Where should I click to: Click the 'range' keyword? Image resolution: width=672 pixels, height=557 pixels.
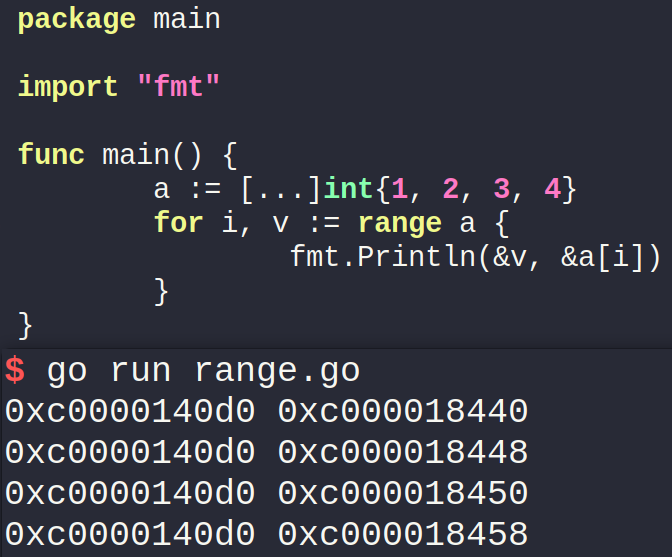pyautogui.click(x=400, y=224)
